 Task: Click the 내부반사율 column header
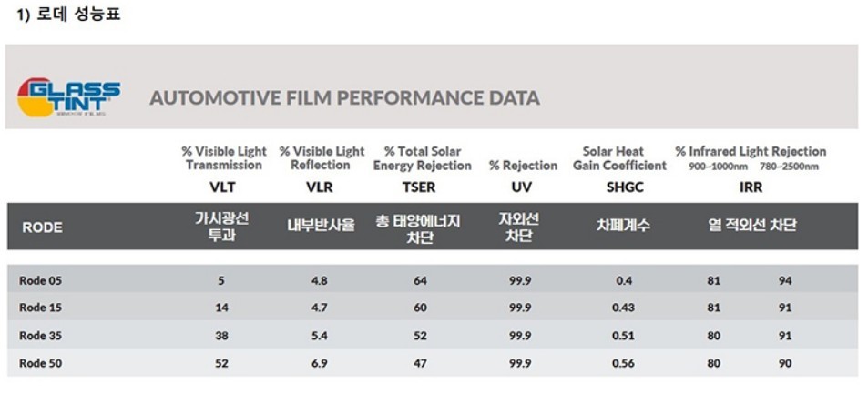321,227
